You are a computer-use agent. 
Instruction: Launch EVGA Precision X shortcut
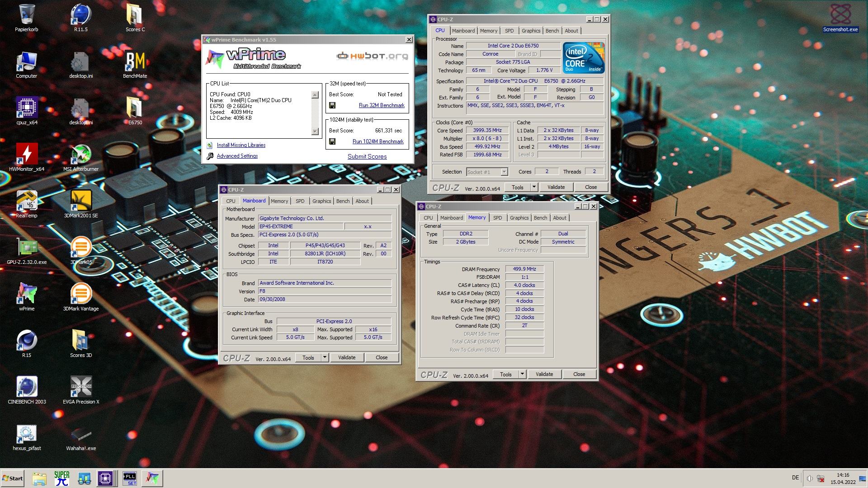tap(81, 390)
